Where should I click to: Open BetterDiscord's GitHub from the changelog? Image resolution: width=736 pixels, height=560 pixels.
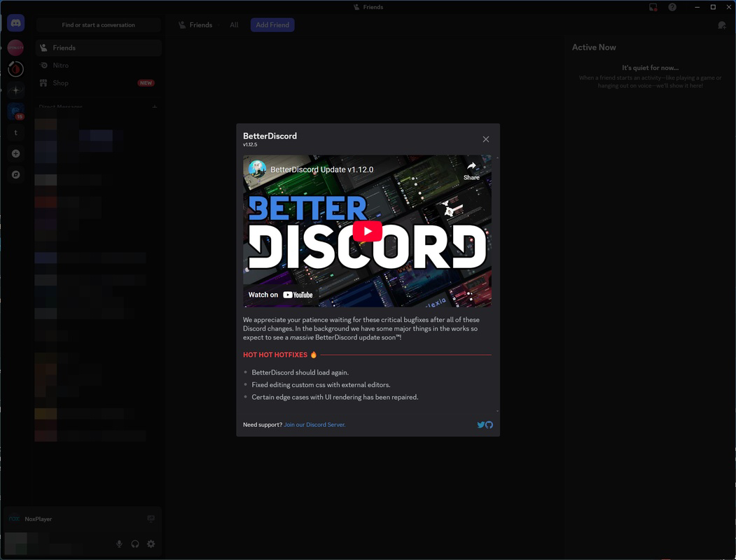[x=489, y=424]
